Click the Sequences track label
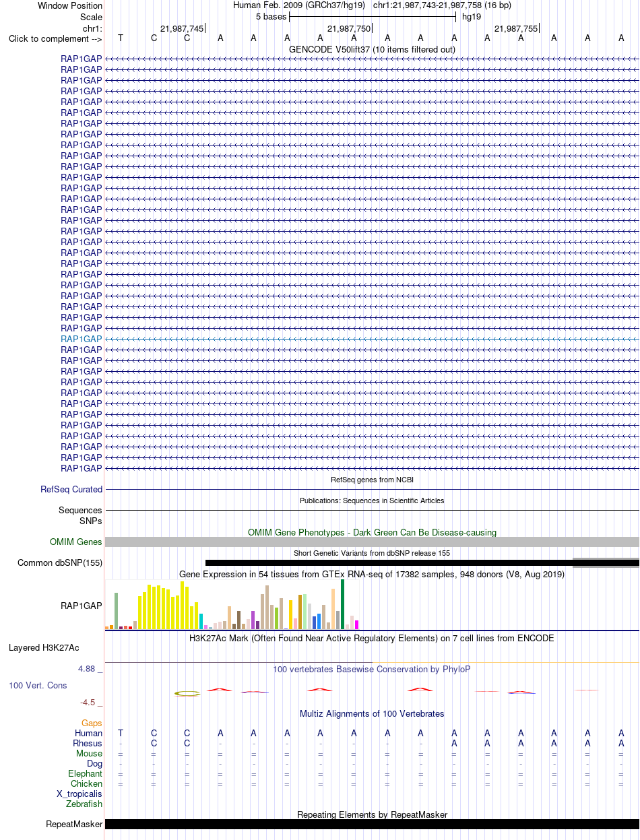 [80, 511]
